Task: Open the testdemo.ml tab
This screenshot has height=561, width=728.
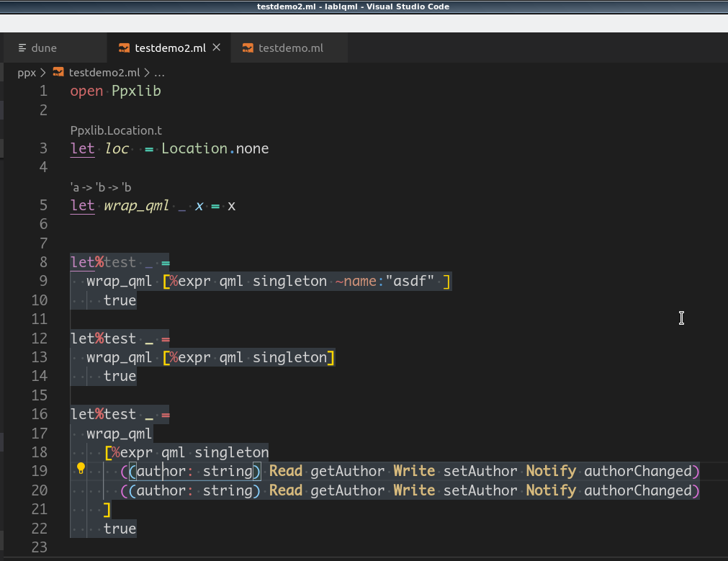Action: (290, 48)
